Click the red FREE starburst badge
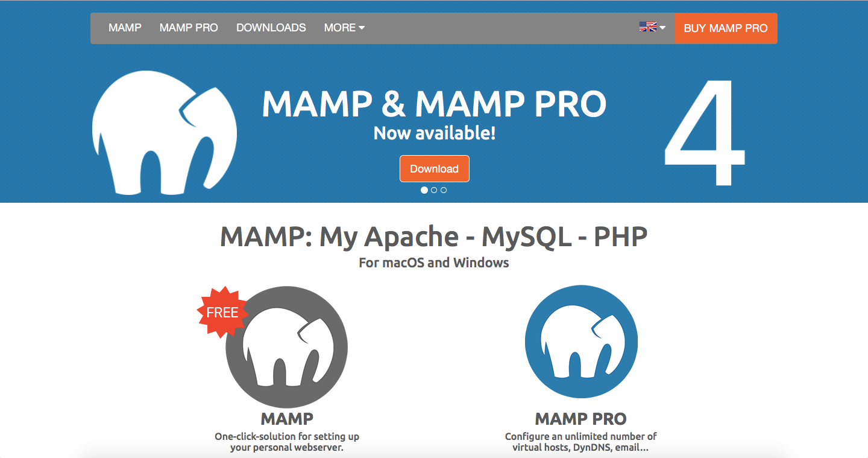Screen dimensions: 868x458 click(x=222, y=312)
